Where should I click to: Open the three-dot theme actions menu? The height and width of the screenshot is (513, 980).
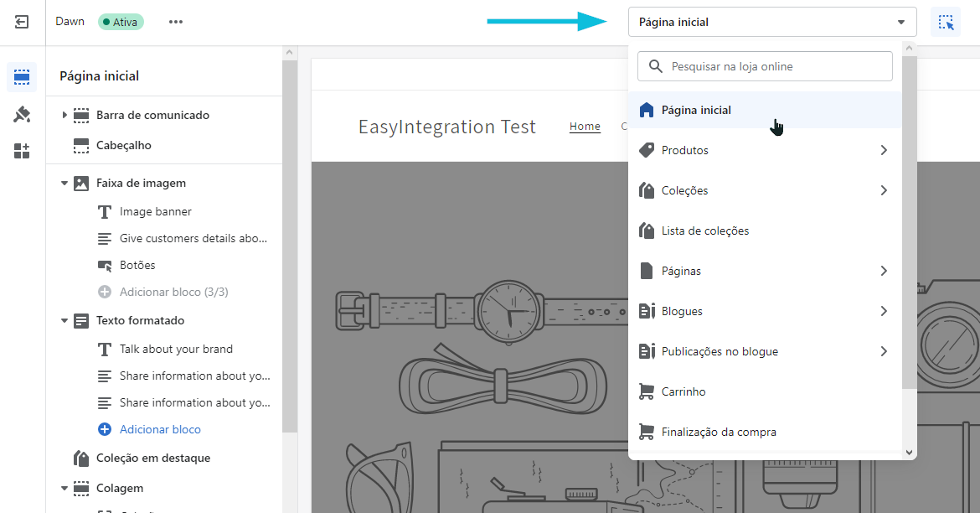coord(175,22)
